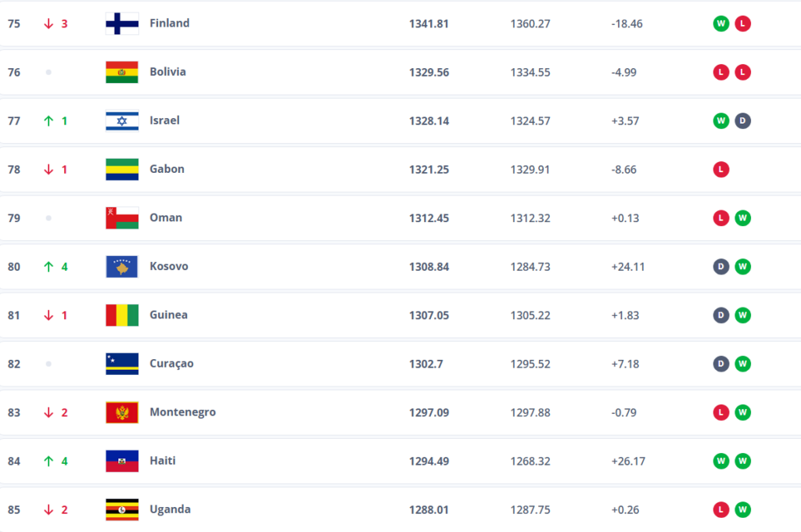Click Haiti's green up arrow indicator
Screen dimensions: 801x532
(48, 461)
